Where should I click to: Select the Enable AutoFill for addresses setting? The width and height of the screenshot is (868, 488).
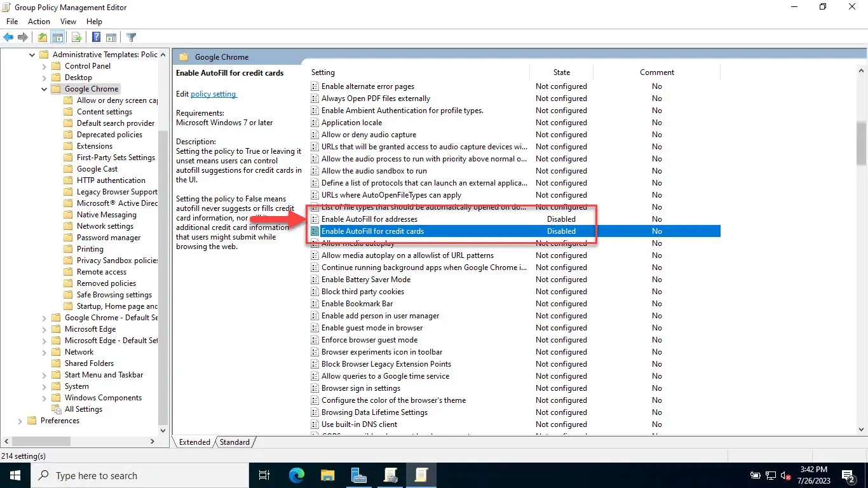369,219
